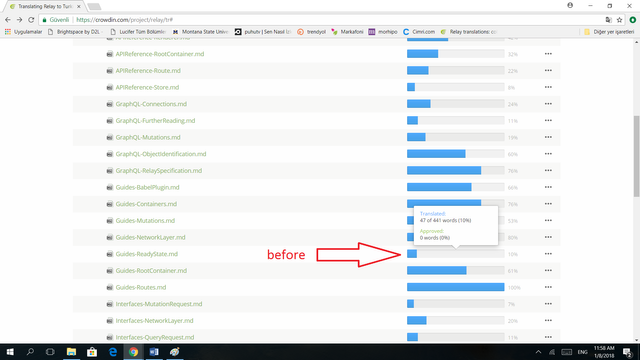Click file icon beside GraphQL-ObjectIdentification.md
The image size is (640, 360).
(109, 154)
